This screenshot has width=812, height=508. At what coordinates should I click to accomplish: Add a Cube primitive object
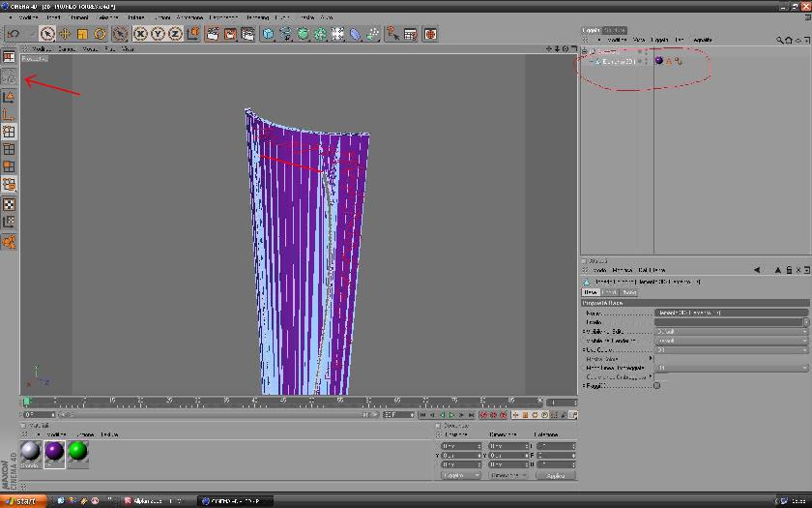(269, 34)
